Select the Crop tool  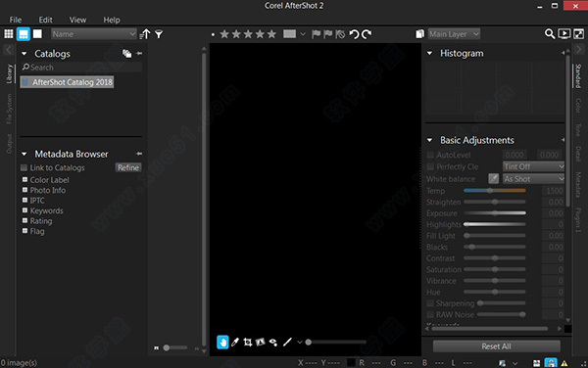248,342
